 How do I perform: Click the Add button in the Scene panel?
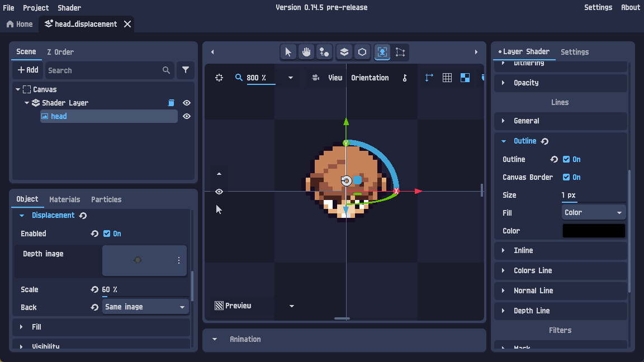pos(27,70)
